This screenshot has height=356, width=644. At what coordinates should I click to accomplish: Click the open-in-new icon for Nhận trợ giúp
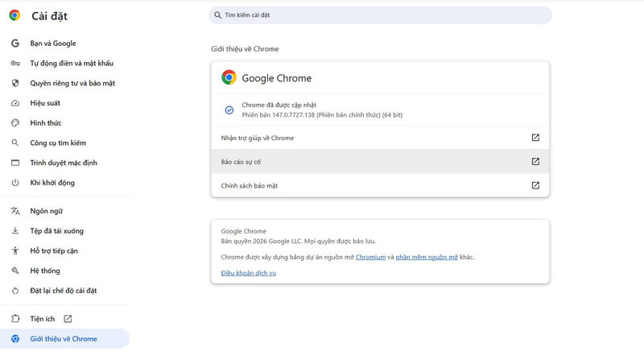[x=535, y=138]
